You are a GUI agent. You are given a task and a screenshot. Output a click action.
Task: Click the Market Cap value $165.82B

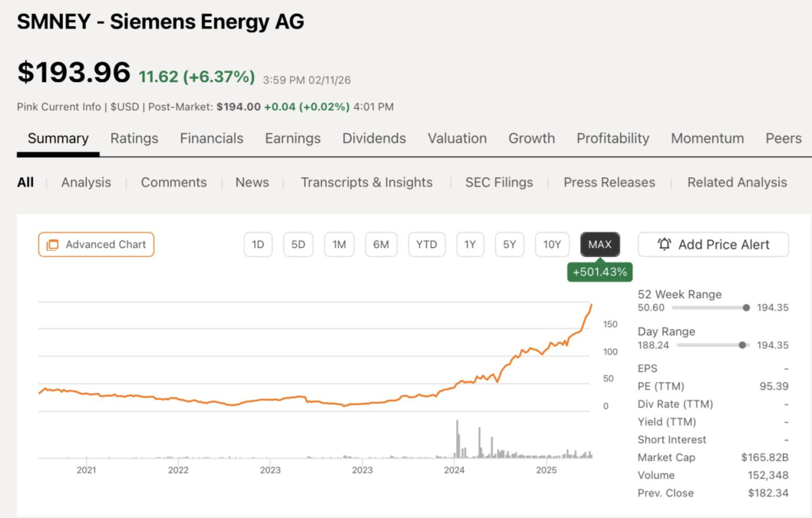coord(765,457)
